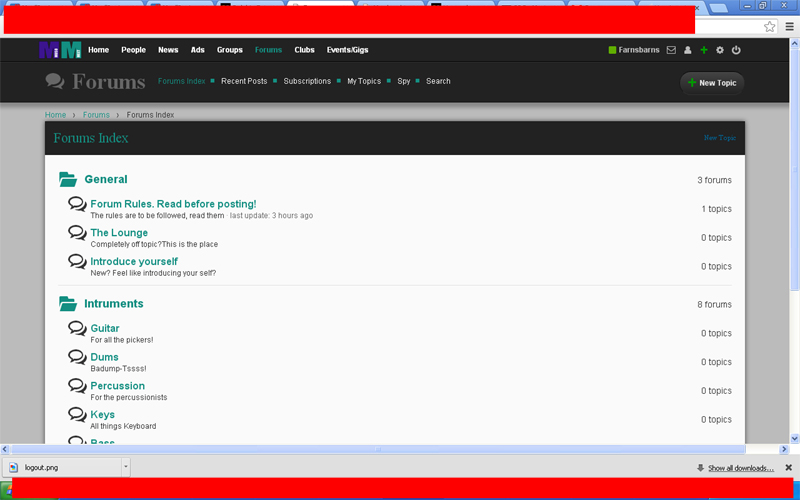This screenshot has width=800, height=500.
Task: Go to Clubs in the navigation bar
Action: 304,50
